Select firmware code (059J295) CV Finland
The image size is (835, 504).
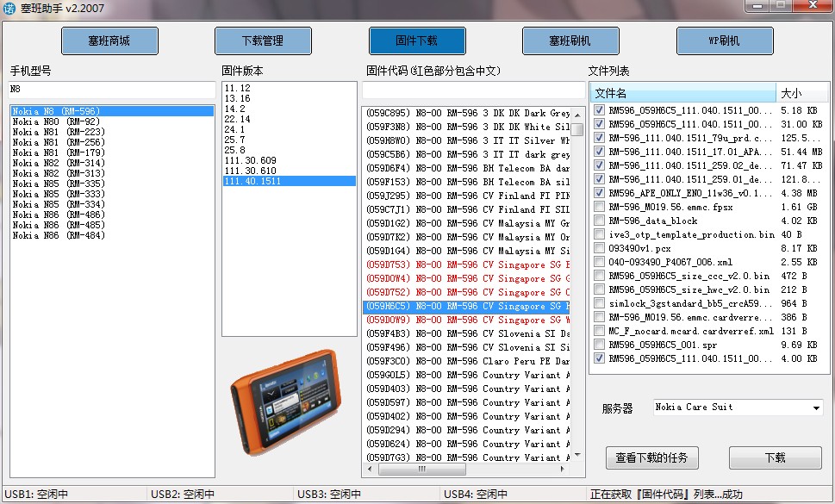click(x=467, y=196)
